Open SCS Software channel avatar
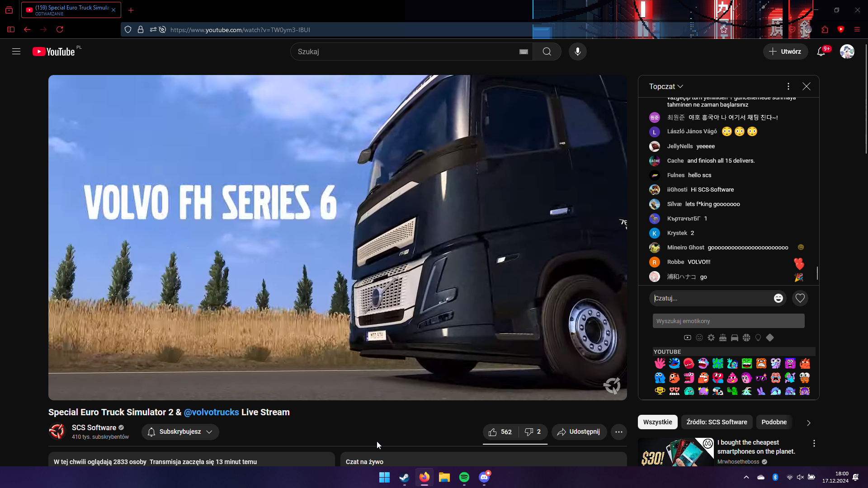868x488 pixels. coord(57,432)
